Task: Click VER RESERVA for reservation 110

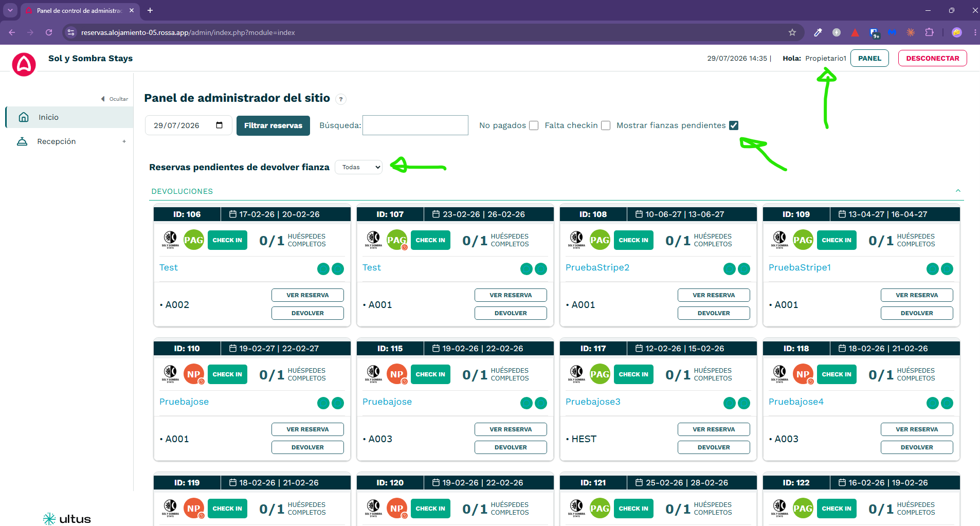Action: (307, 429)
